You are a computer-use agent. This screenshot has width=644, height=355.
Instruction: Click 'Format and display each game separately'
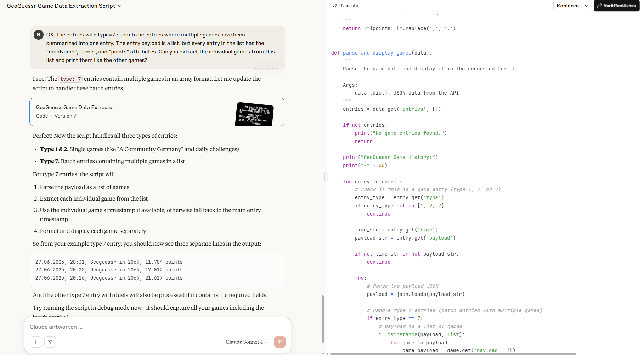pyautogui.click(x=93, y=231)
